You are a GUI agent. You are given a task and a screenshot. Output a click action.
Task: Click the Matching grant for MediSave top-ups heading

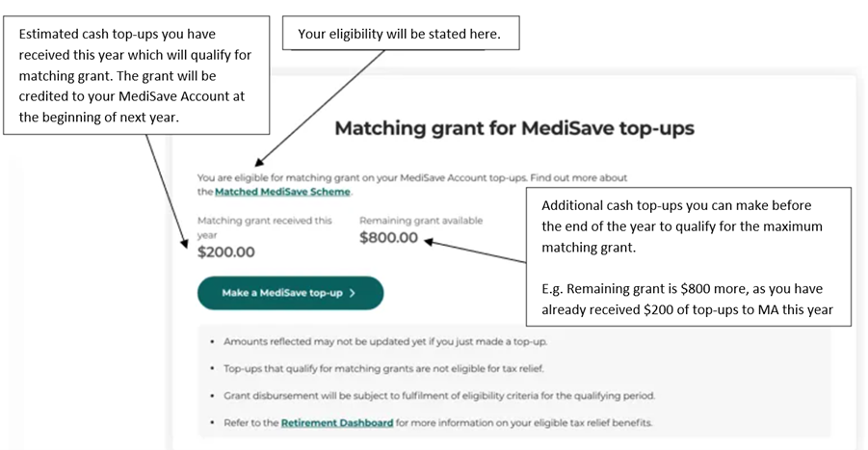[513, 128]
